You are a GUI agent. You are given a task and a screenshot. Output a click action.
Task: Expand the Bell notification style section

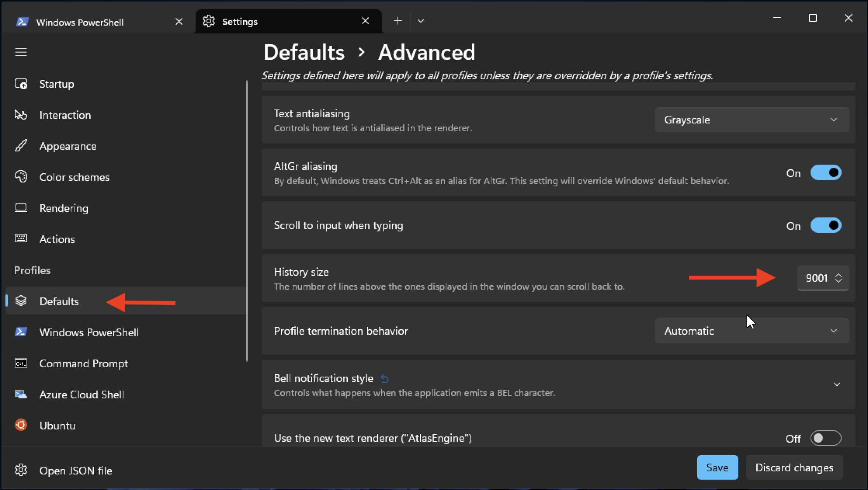point(837,384)
